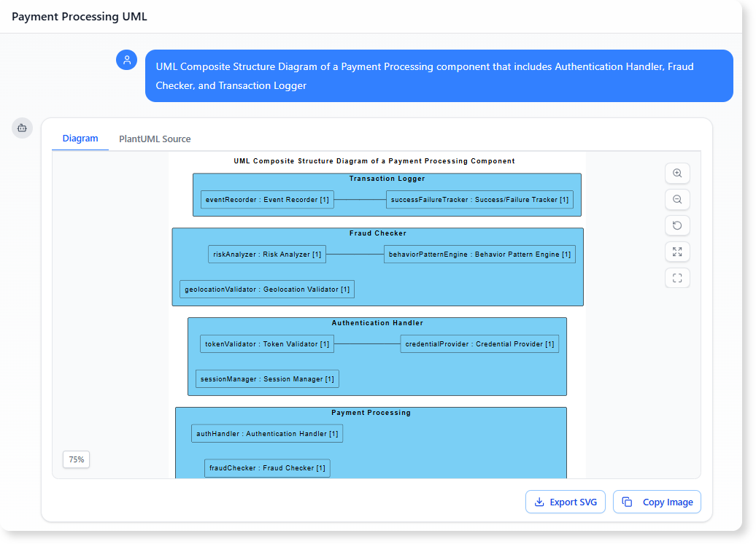
Task: Click the 75% zoom level indicator
Action: (x=76, y=459)
